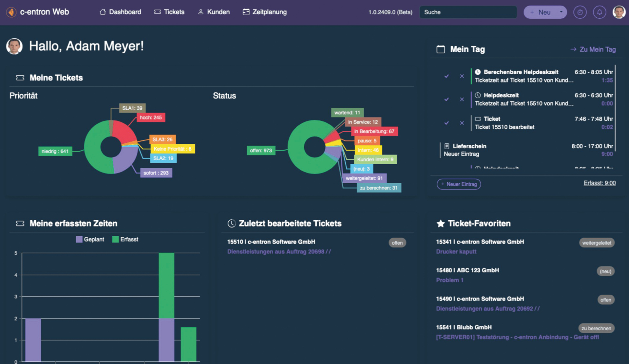Click inside the Suche search field
The image size is (629, 364).
(468, 12)
